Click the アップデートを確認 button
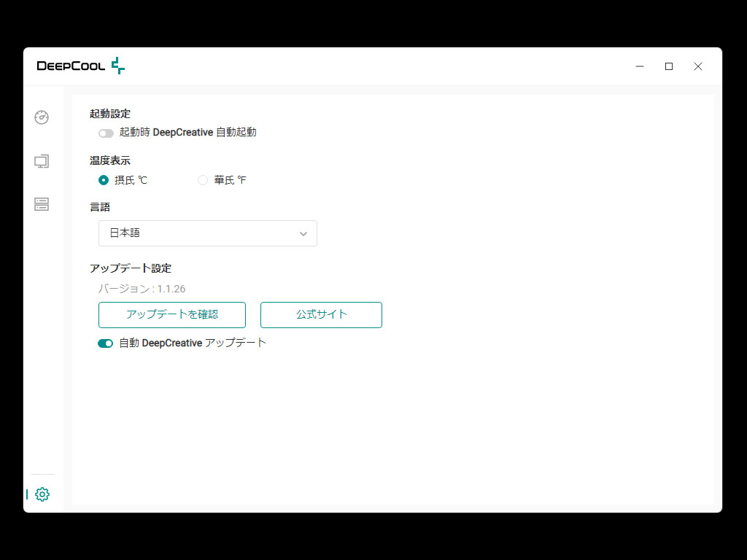747x560 pixels. pos(172,315)
